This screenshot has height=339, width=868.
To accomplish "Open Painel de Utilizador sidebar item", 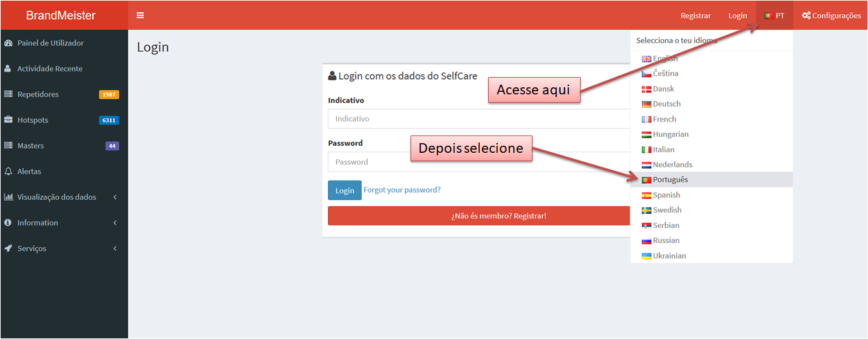I will pos(64,43).
